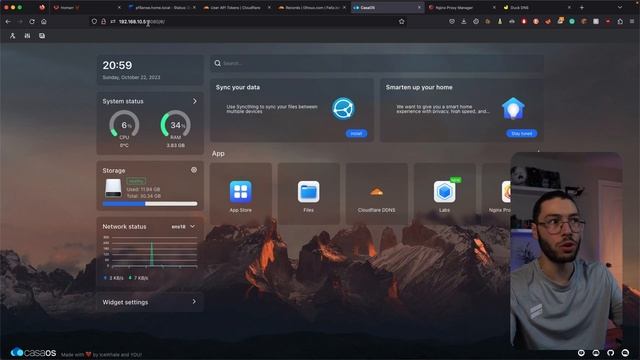Expand the System status details chevron
The image size is (640, 360).
tap(195, 101)
